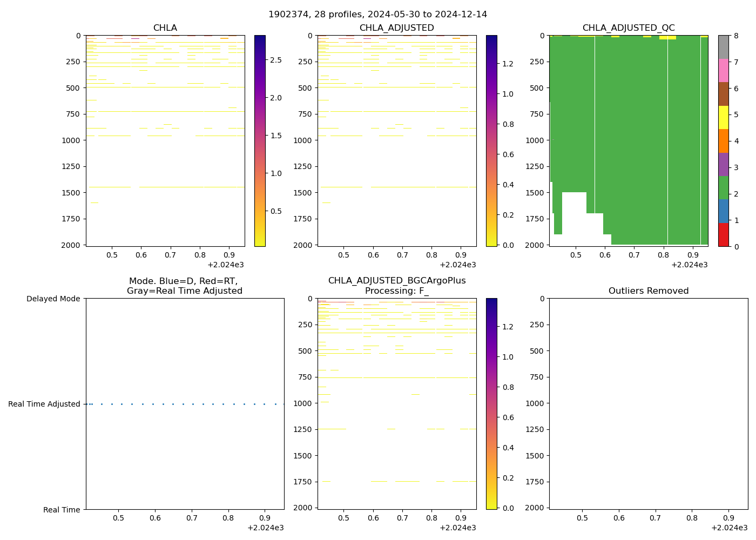The image size is (756, 540).
Task: Click the Outliers Removed plot title
Action: pos(648,291)
